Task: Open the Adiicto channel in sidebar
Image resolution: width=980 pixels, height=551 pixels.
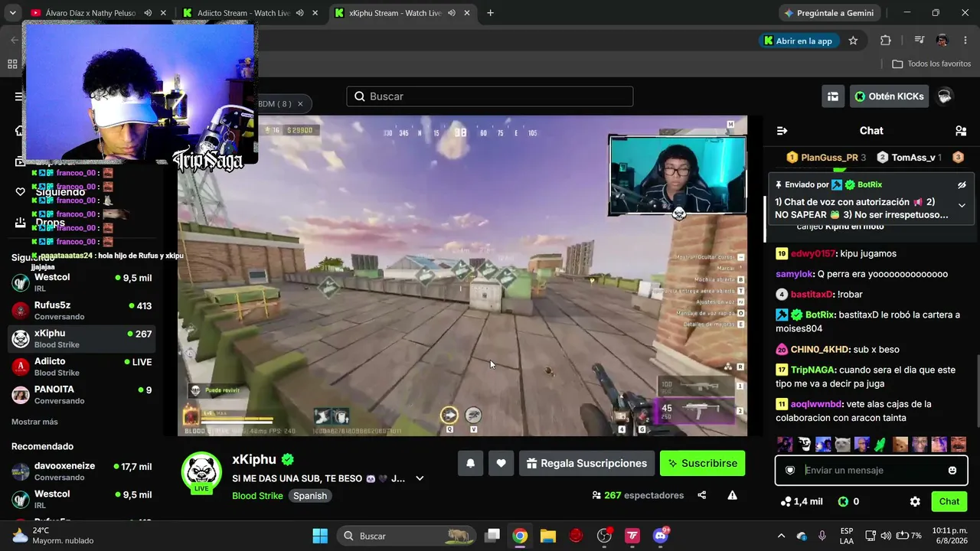Action: point(82,367)
